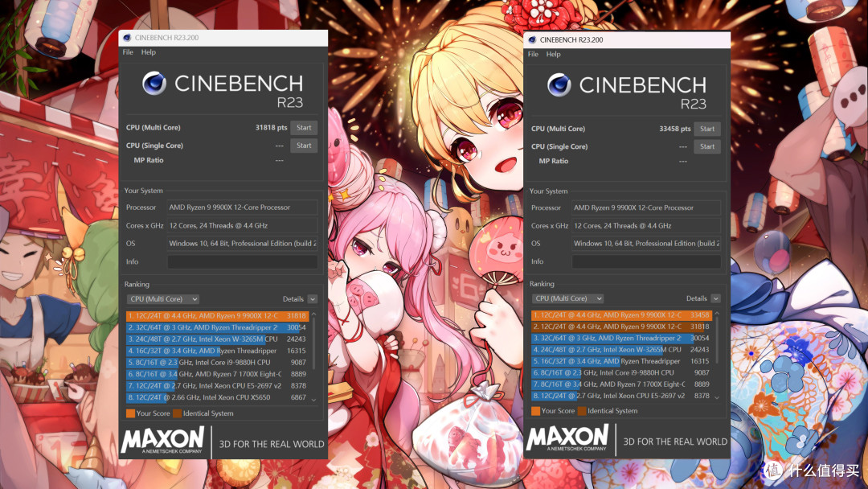The height and width of the screenshot is (489, 868).
Task: Click Maxon logo in left window
Action: coord(162,440)
